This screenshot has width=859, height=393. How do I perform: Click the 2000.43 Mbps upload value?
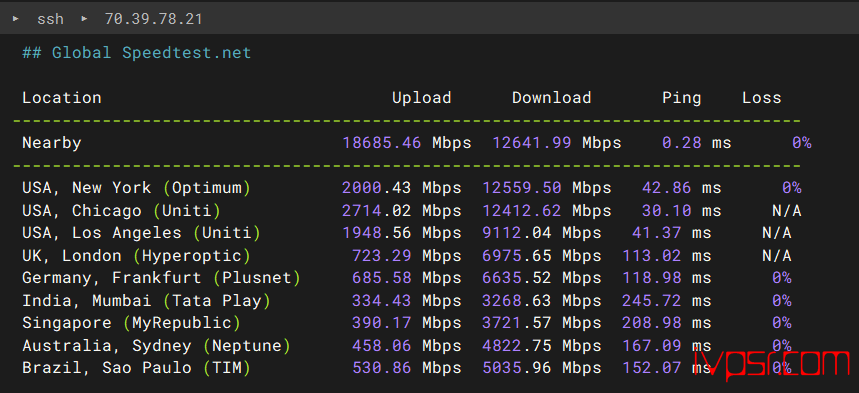point(402,188)
